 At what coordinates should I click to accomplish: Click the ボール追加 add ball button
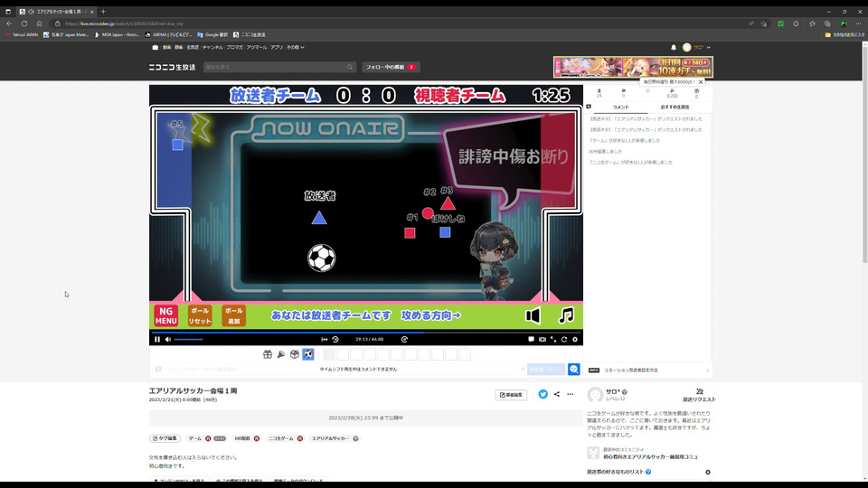(233, 315)
